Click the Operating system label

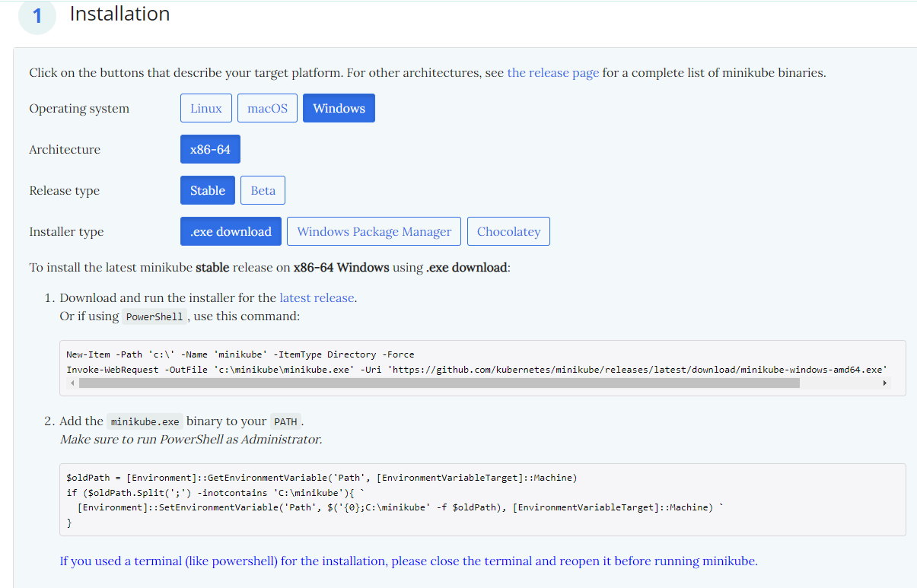coord(79,108)
